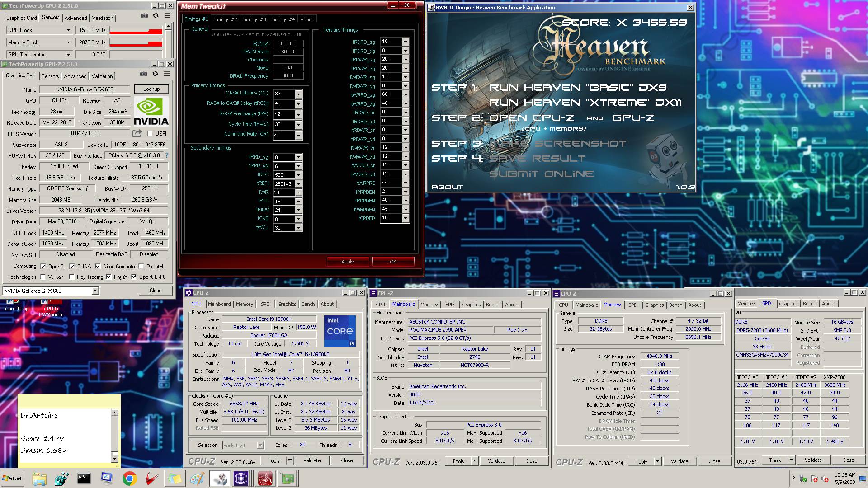868x488 pixels.
Task: Open the tCPDED dropdown
Action: pyautogui.click(x=406, y=218)
